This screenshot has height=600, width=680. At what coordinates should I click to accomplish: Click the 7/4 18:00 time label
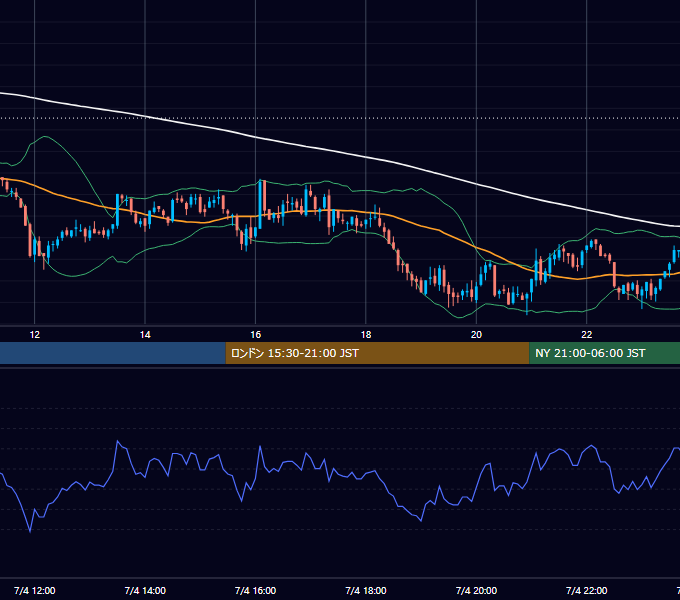click(366, 590)
